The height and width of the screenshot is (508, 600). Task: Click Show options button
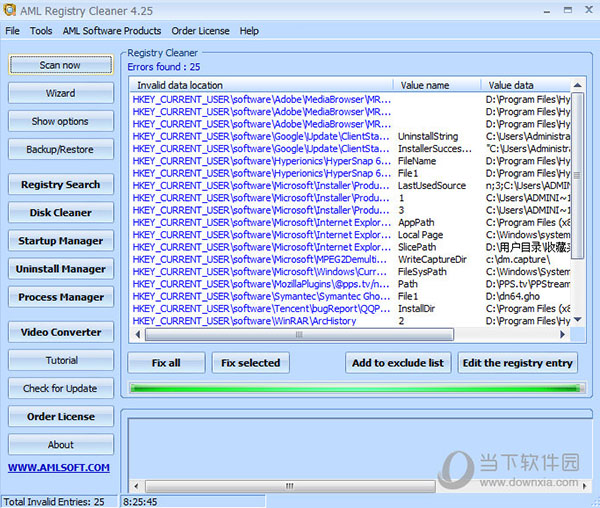click(x=61, y=121)
